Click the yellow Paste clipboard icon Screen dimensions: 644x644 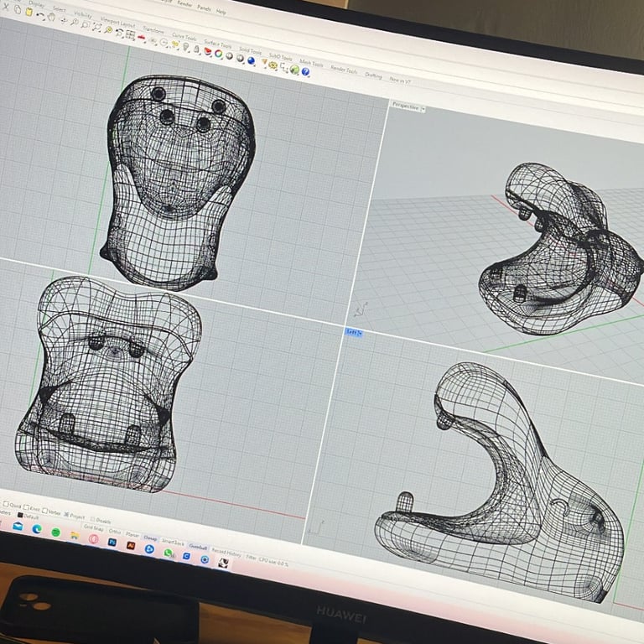click(x=29, y=12)
